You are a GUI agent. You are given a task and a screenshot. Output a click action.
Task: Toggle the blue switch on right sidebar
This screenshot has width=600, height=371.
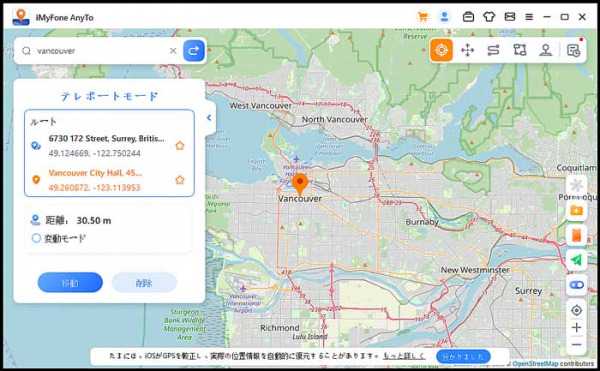click(576, 285)
